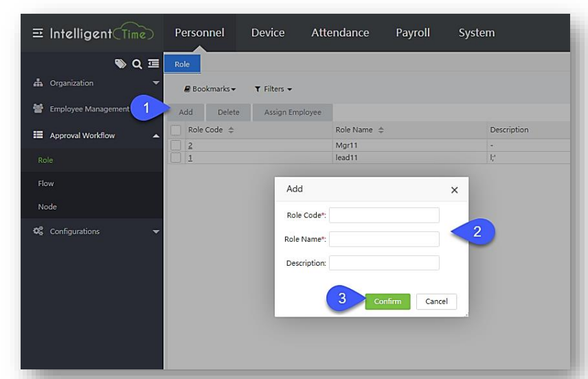Viewport: 588px width, 379px height.
Task: Toggle the select-all header checkbox
Action: point(176,130)
